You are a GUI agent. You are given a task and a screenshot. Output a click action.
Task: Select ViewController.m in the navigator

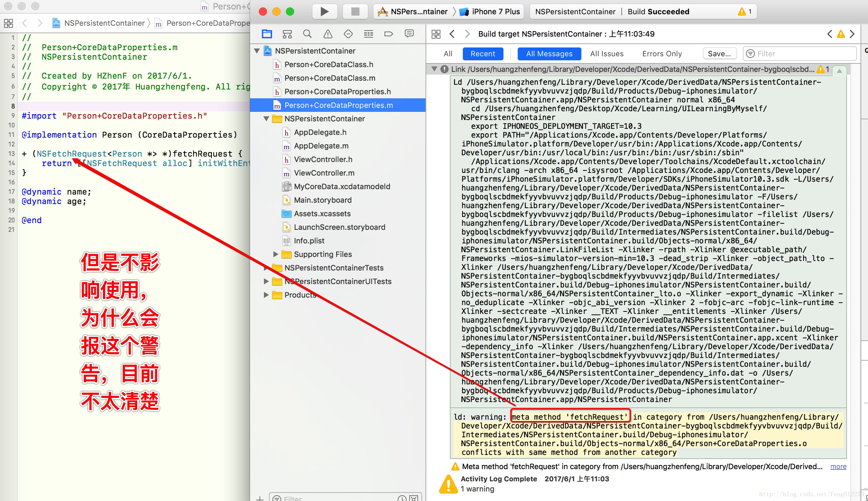coord(324,173)
